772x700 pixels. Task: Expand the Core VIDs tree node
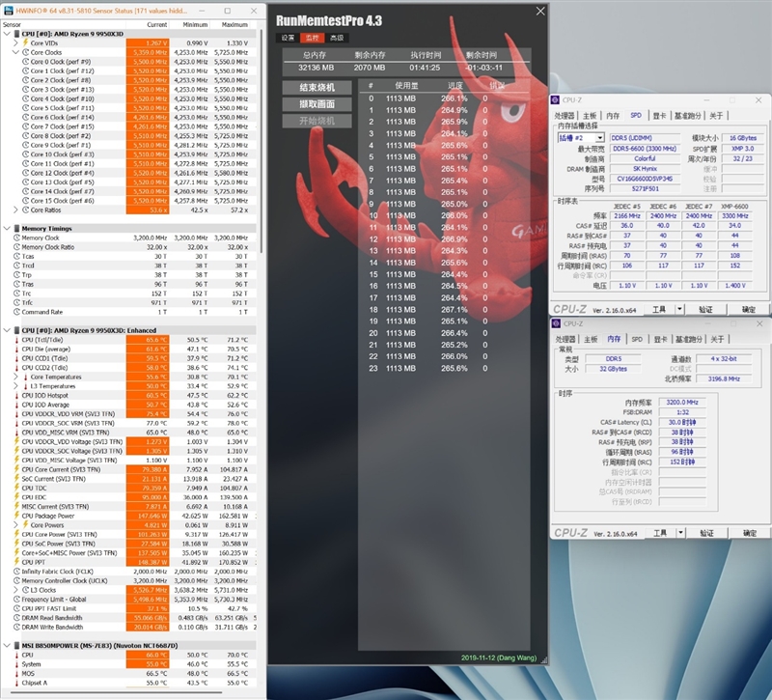(15, 43)
